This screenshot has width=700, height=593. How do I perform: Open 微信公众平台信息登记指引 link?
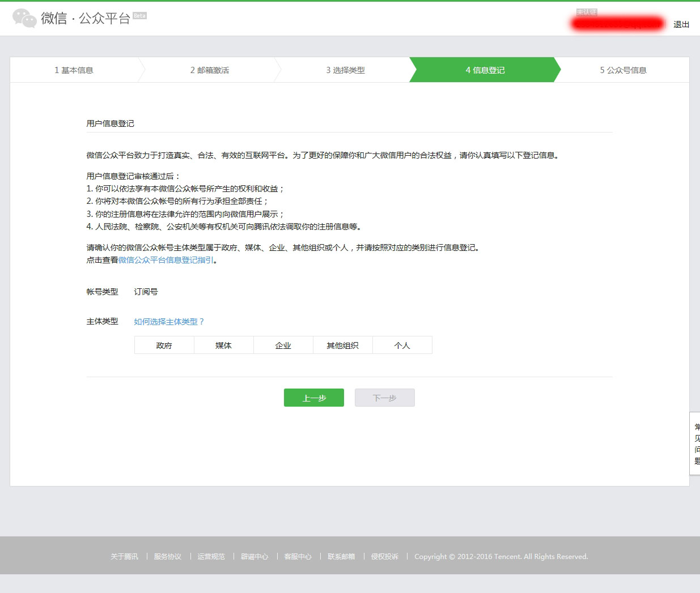[166, 260]
